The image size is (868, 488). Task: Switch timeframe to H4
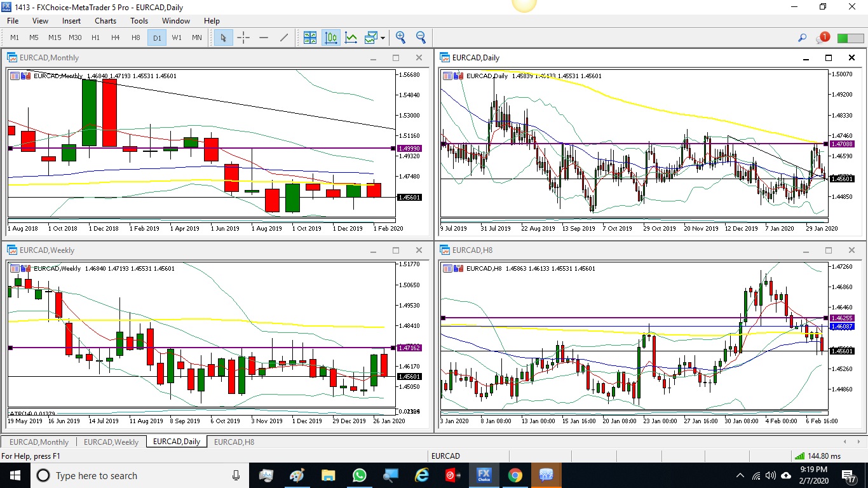click(116, 37)
